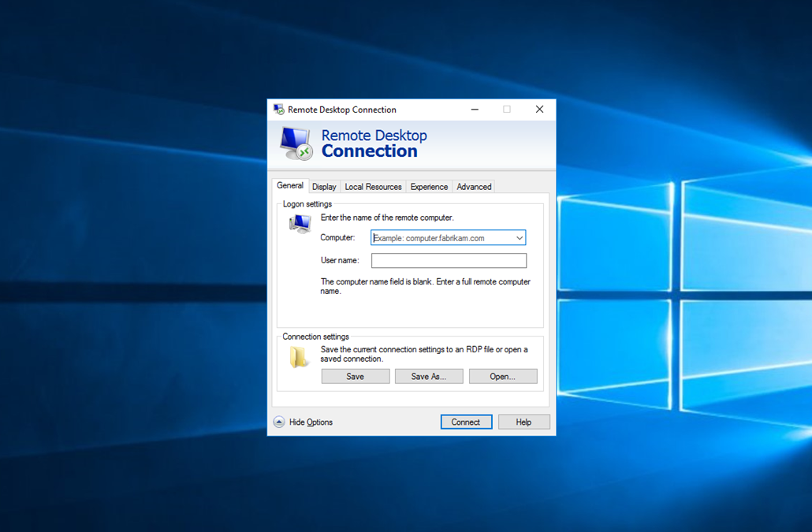The image size is (812, 532).
Task: Go to the Experience tab
Action: point(429,187)
